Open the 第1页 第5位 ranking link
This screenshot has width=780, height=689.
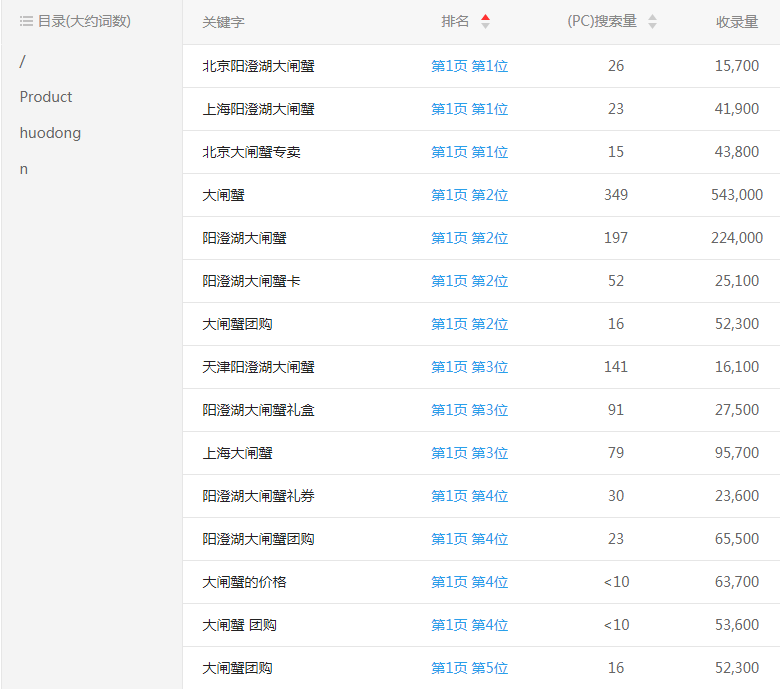click(469, 668)
